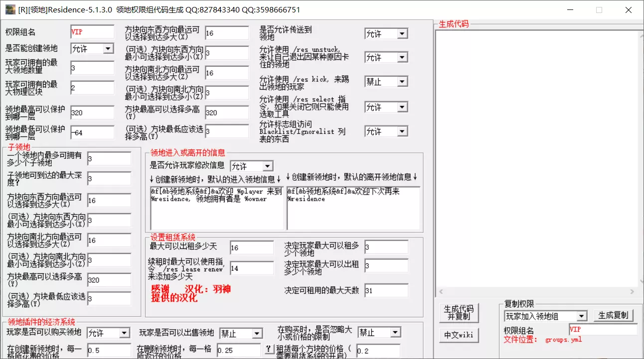Open the 是否允许传送到领地 dropdown
Screen dimensions: 644x359
pos(386,34)
